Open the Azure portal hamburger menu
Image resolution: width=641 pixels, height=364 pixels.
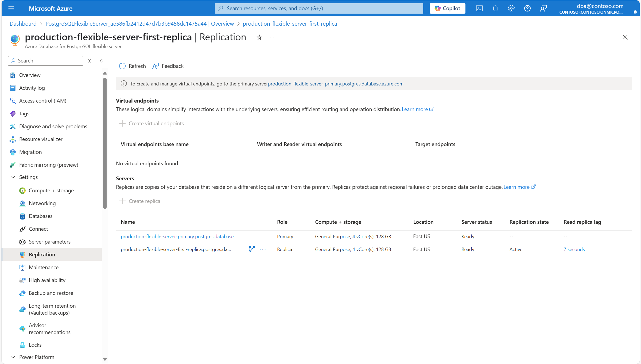[x=11, y=8]
